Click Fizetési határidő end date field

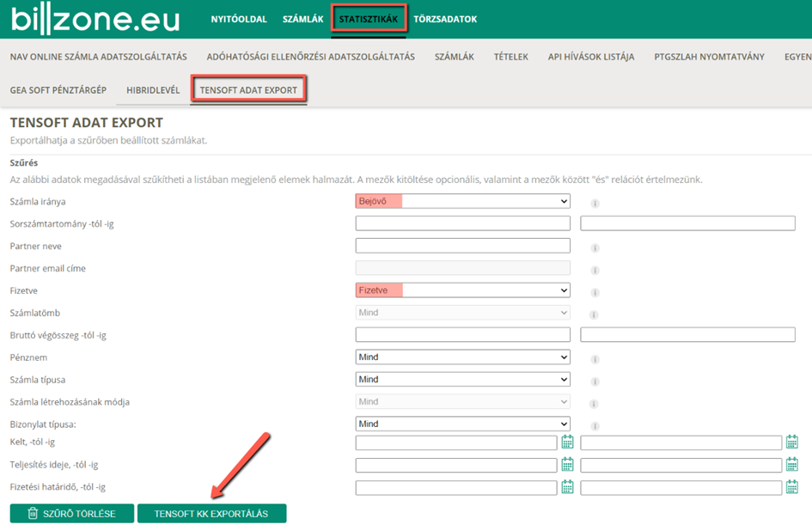681,487
